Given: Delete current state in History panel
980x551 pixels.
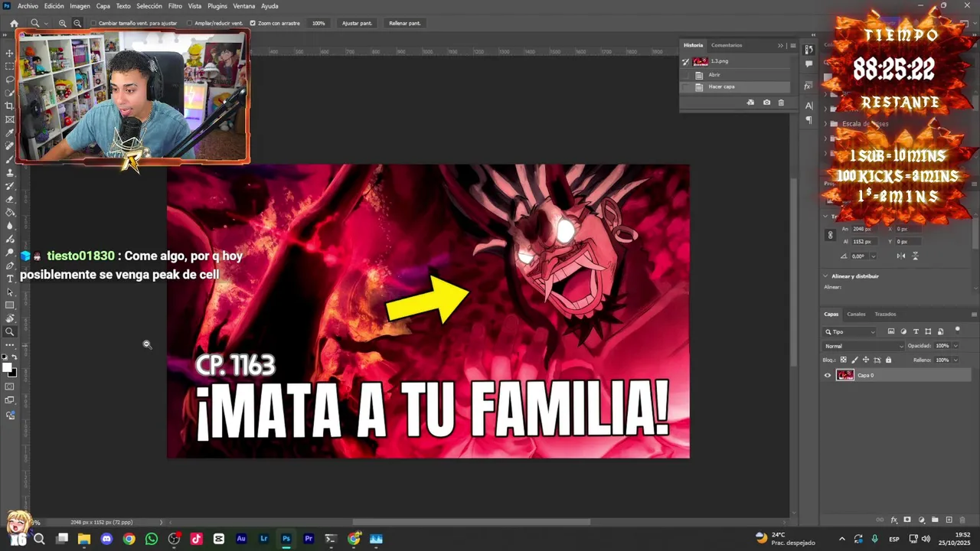Looking at the screenshot, I should pyautogui.click(x=781, y=103).
